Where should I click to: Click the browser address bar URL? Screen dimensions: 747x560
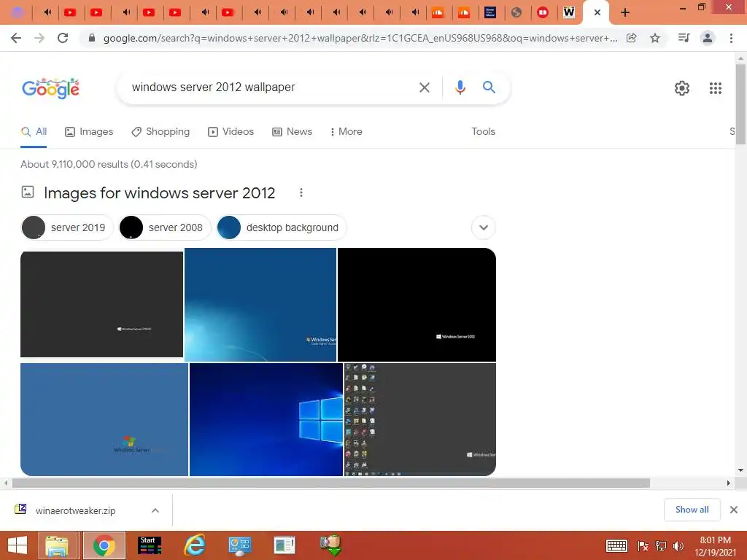(x=360, y=38)
